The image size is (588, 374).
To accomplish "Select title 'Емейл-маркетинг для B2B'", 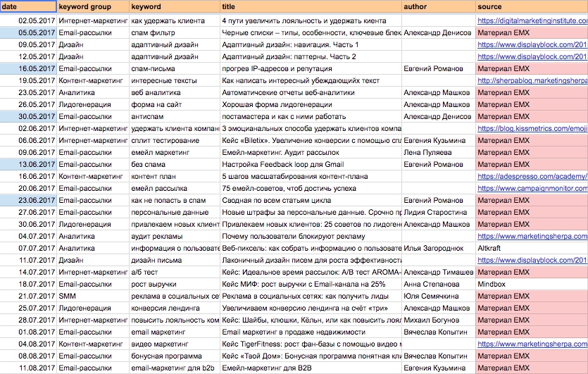I will tap(311, 368).
